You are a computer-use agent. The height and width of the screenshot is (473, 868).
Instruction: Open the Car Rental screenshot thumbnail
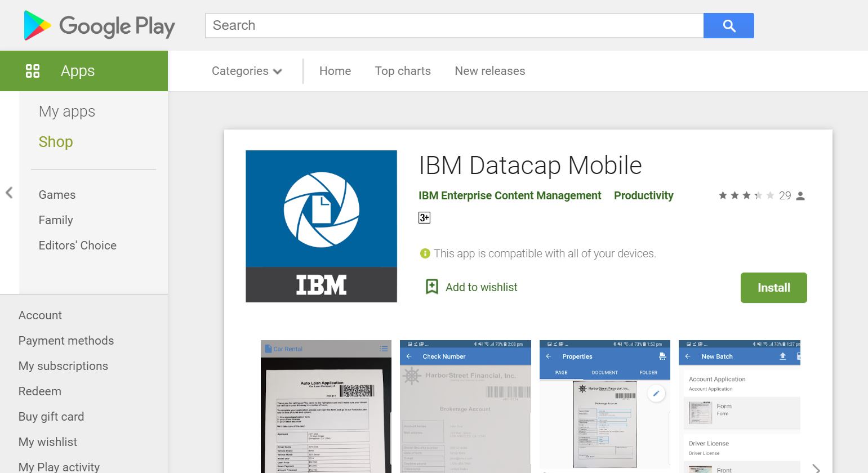pyautogui.click(x=326, y=407)
